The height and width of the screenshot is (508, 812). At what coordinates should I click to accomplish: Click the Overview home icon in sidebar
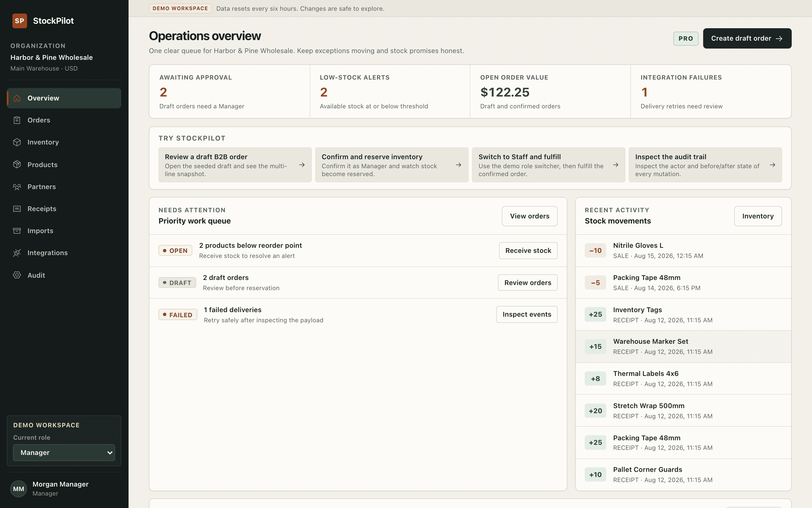(x=17, y=98)
